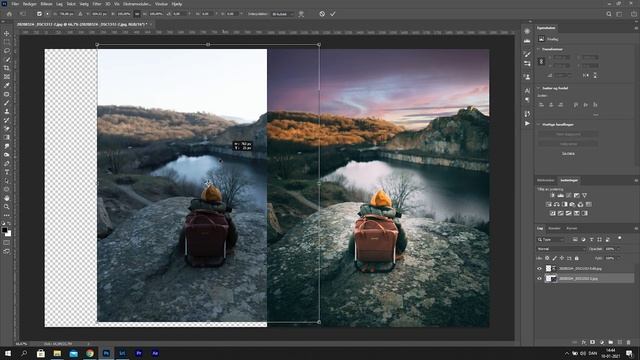Select the Pen tool
Image resolution: width=640 pixels, height=360 pixels.
[7, 164]
